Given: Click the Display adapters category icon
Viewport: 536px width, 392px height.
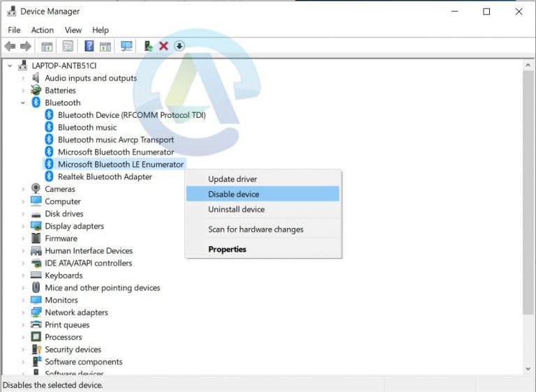Looking at the screenshot, I should (36, 226).
